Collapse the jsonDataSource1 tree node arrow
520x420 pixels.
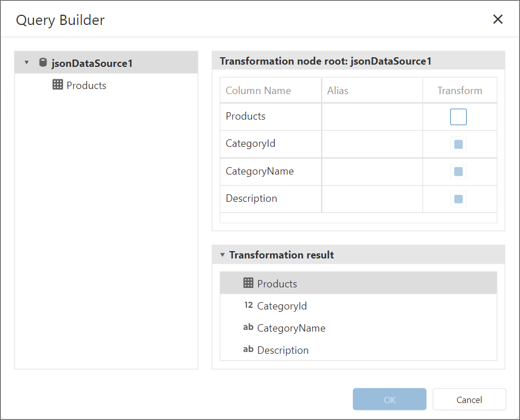(27, 63)
